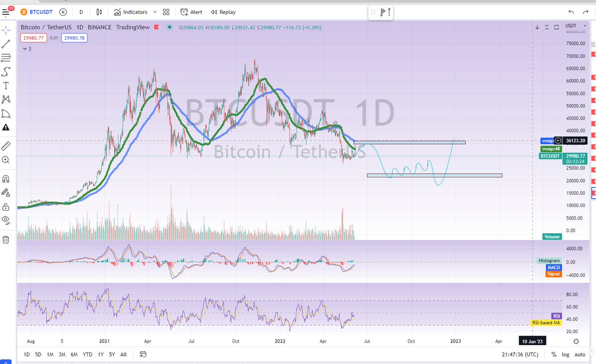Set time range to 5Y
Viewport: 596px width, 364px height.
pos(112,355)
